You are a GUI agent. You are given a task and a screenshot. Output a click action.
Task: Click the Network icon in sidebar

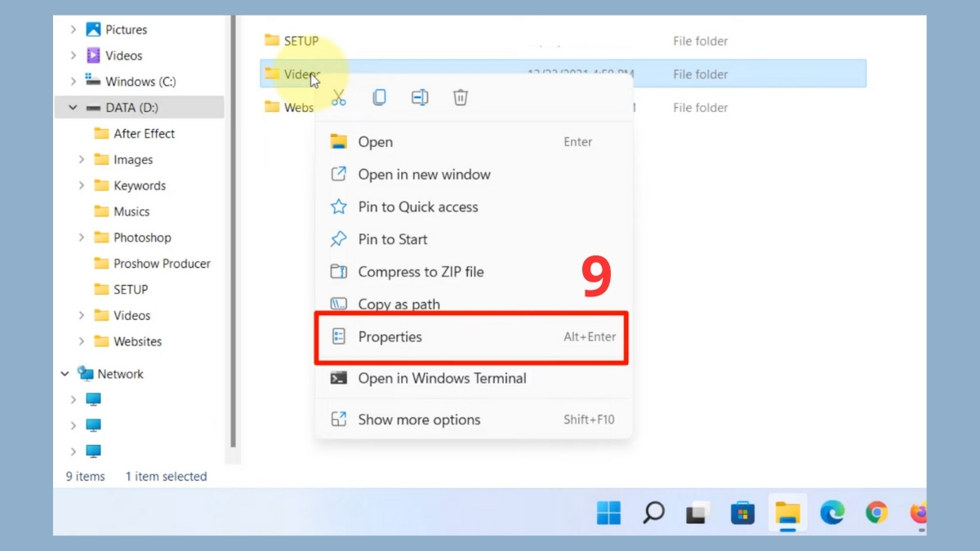[x=86, y=374]
